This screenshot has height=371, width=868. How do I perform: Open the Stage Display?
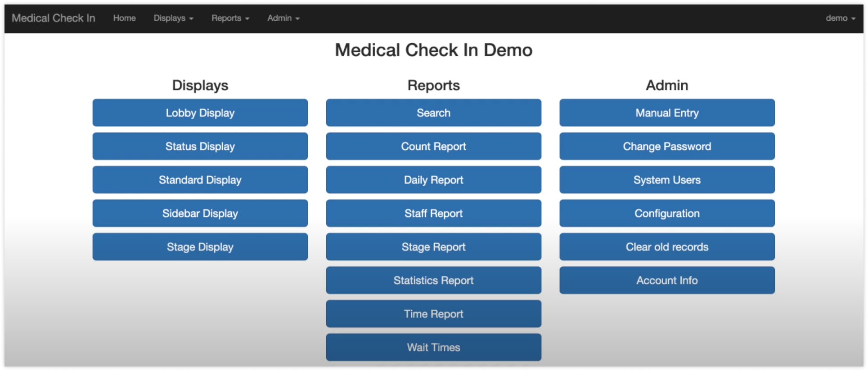pos(200,247)
